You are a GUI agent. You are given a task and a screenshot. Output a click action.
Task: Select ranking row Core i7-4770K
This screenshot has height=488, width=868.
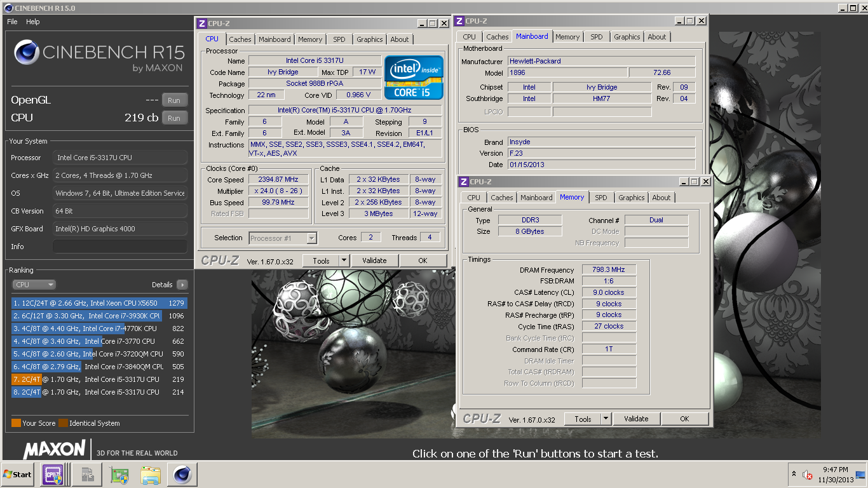point(99,329)
